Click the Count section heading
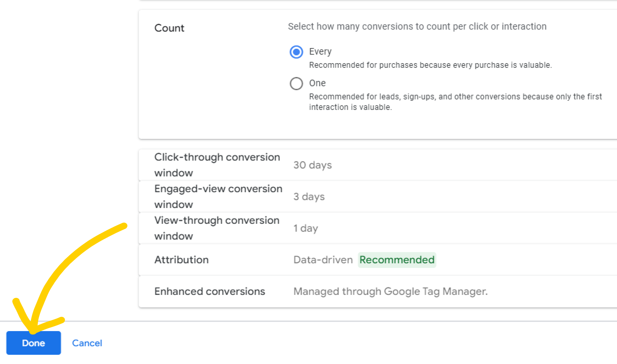 pyautogui.click(x=169, y=28)
